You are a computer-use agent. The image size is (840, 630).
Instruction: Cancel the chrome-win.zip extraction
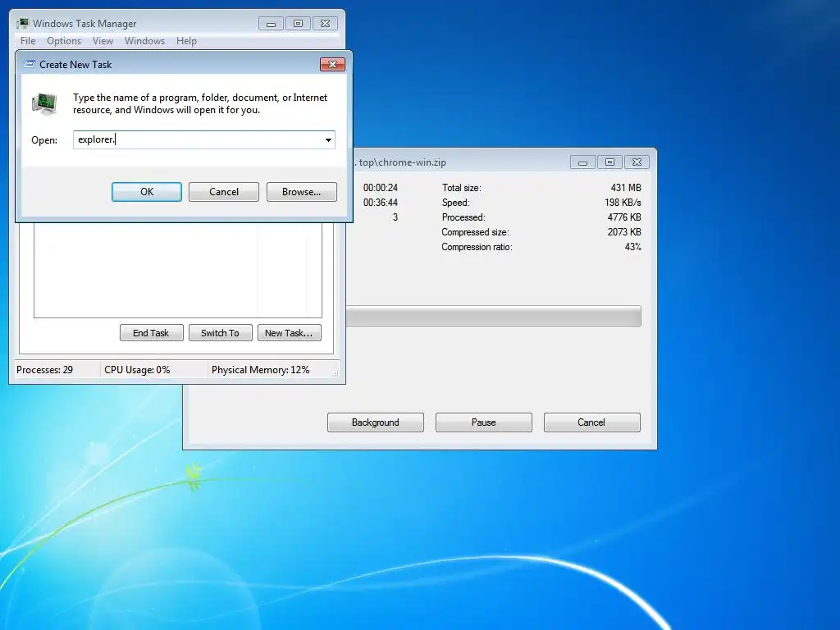click(591, 422)
